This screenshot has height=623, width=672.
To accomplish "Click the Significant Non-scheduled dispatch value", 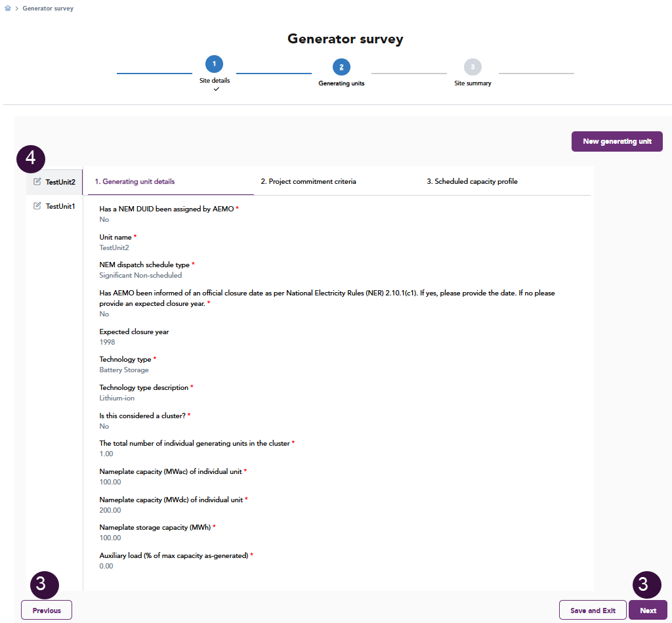I will click(x=140, y=275).
